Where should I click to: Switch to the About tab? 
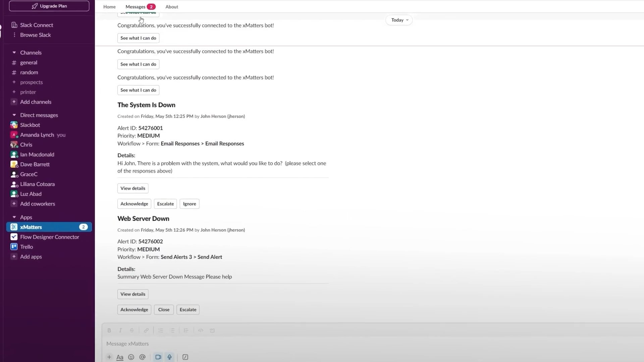[172, 7]
